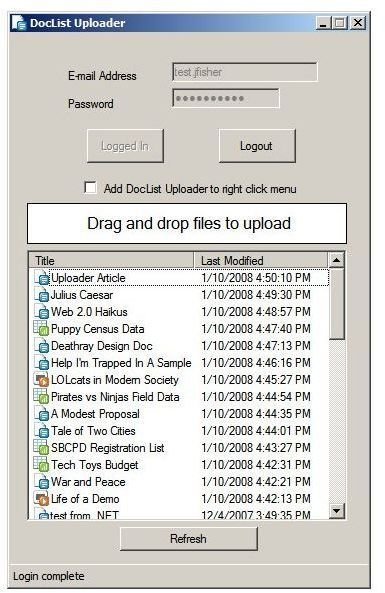This screenshot has width=385, height=593.
Task: Click the document icon beside A Modest Proposal
Action: pyautogui.click(x=42, y=414)
